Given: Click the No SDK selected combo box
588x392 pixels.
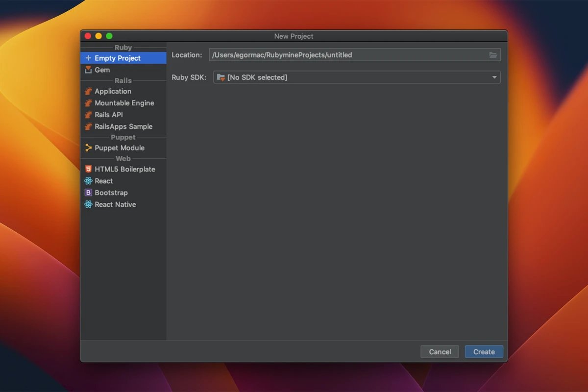Looking at the screenshot, I should tap(353, 77).
